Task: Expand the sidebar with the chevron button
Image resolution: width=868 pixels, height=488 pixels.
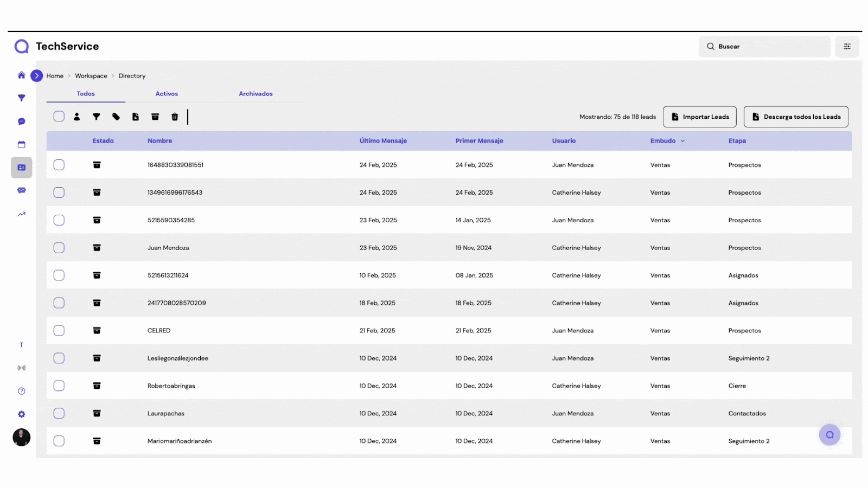Action: (37, 76)
